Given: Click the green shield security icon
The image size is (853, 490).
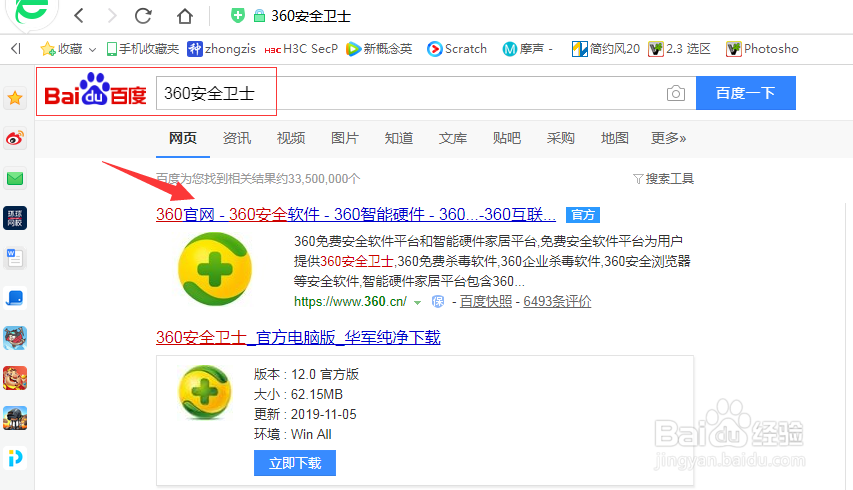Looking at the screenshot, I should [x=237, y=16].
